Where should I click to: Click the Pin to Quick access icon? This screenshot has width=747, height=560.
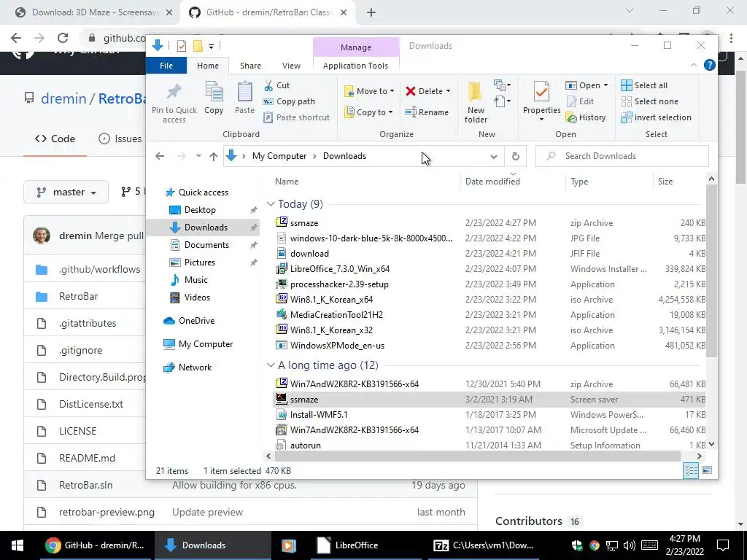point(174,93)
